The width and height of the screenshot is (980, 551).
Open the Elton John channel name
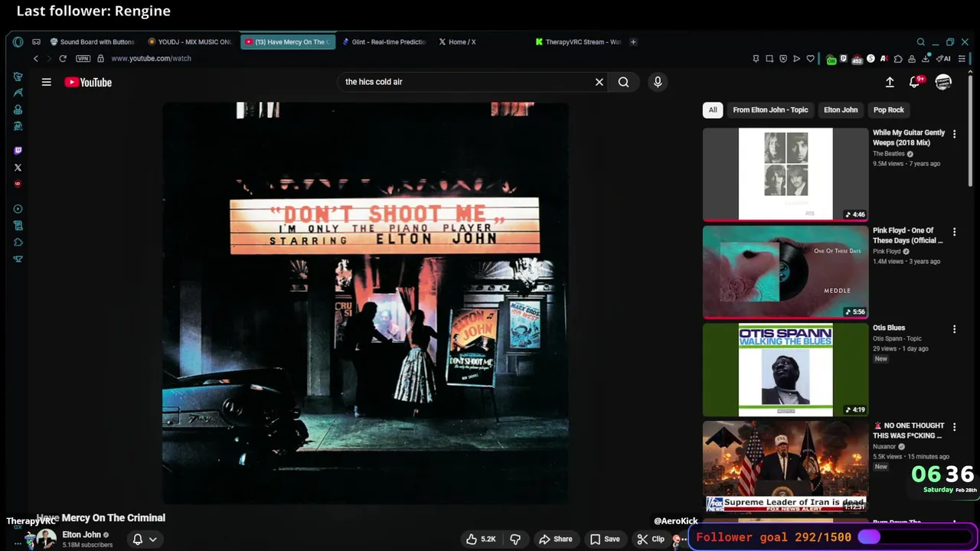[x=81, y=535]
